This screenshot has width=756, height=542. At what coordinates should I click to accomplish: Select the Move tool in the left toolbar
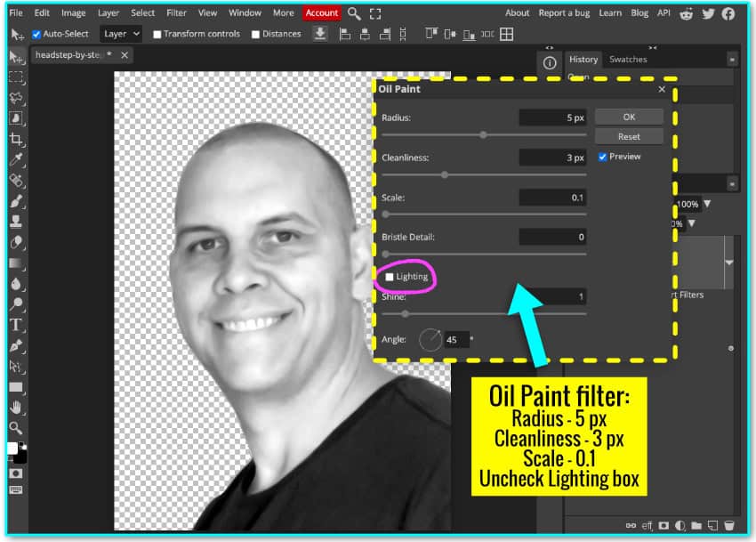click(x=16, y=57)
